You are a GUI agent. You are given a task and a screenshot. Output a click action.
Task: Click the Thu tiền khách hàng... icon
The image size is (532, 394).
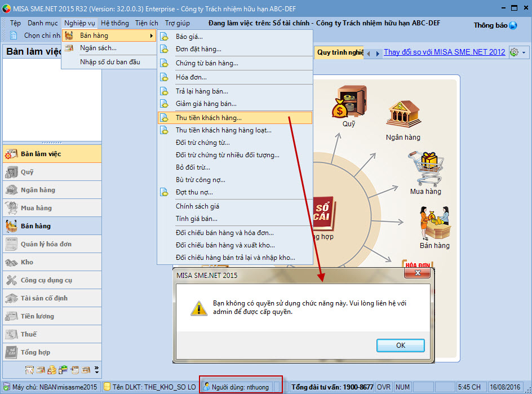[164, 118]
